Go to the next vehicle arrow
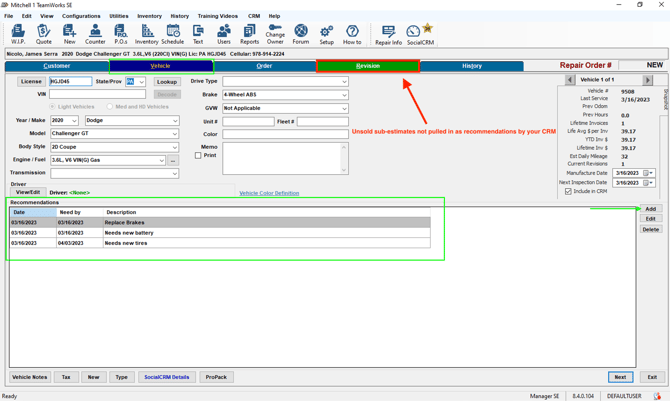The image size is (670, 401). [x=648, y=80]
